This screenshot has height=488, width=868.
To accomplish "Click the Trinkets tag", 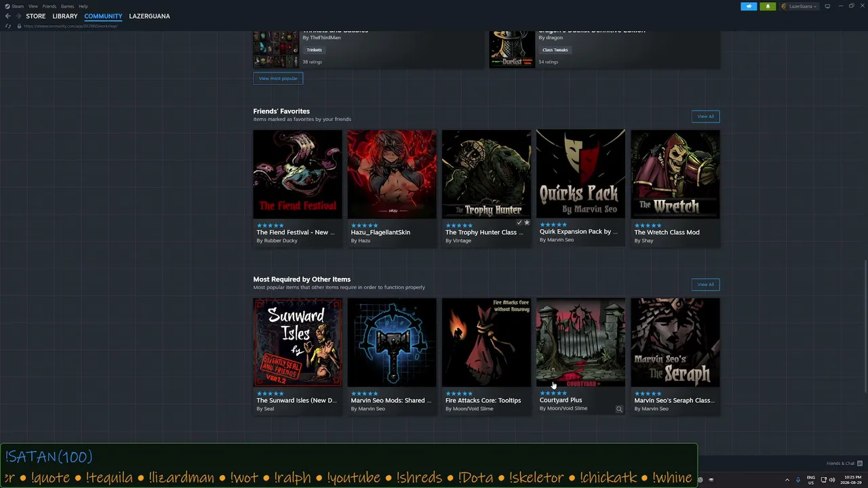I will 314,50.
